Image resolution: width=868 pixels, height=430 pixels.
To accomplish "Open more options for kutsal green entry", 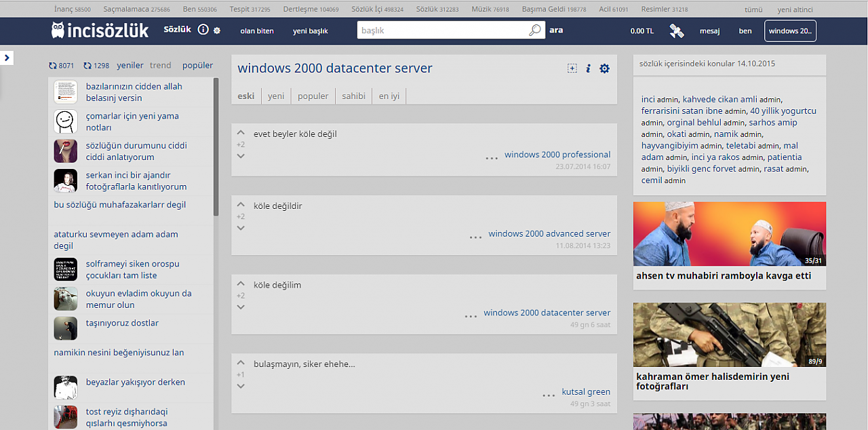I will click(549, 395).
